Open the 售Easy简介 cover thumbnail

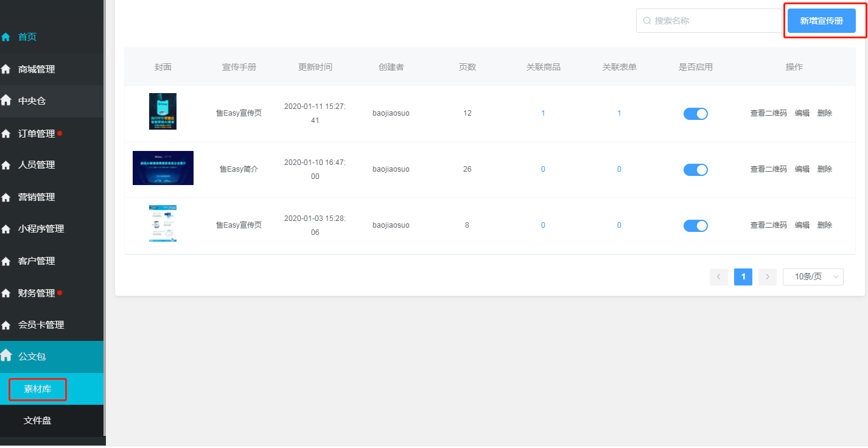click(x=163, y=168)
